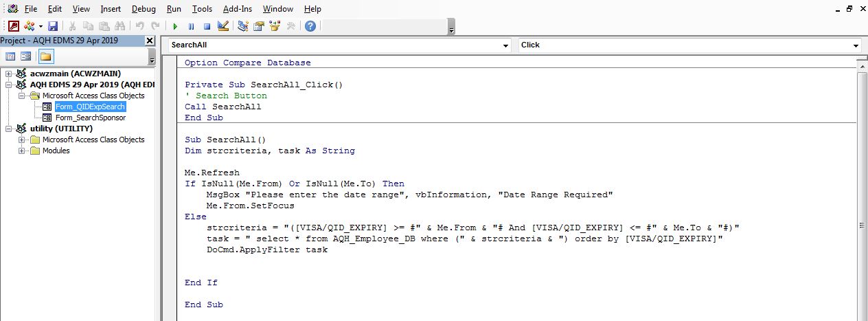
Task: Select the Modules folder in tree
Action: tap(56, 151)
